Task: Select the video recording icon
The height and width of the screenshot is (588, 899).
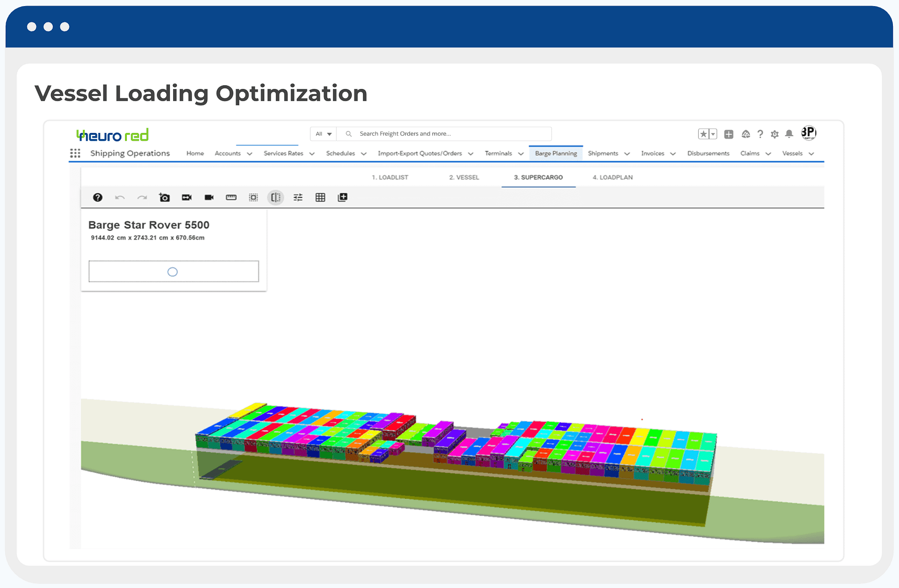Action: pos(209,197)
